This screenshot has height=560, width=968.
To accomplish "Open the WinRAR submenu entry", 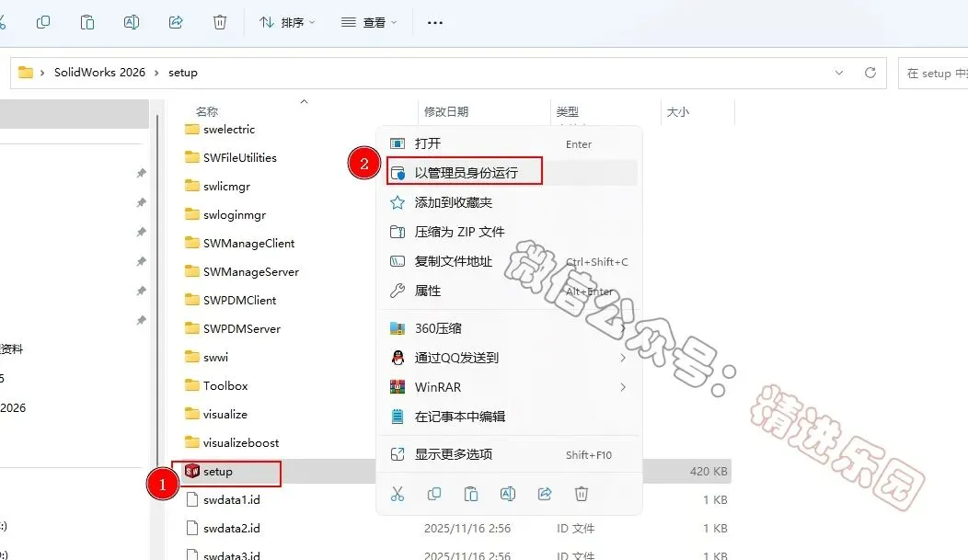I will (507, 387).
